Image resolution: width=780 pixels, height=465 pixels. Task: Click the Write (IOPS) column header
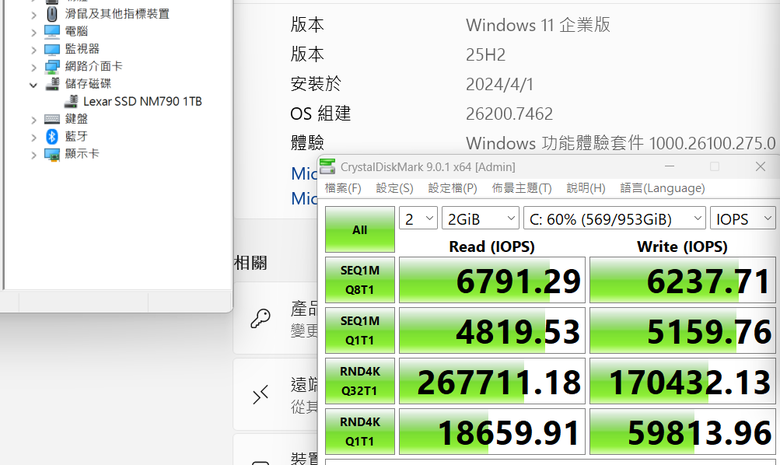click(682, 247)
